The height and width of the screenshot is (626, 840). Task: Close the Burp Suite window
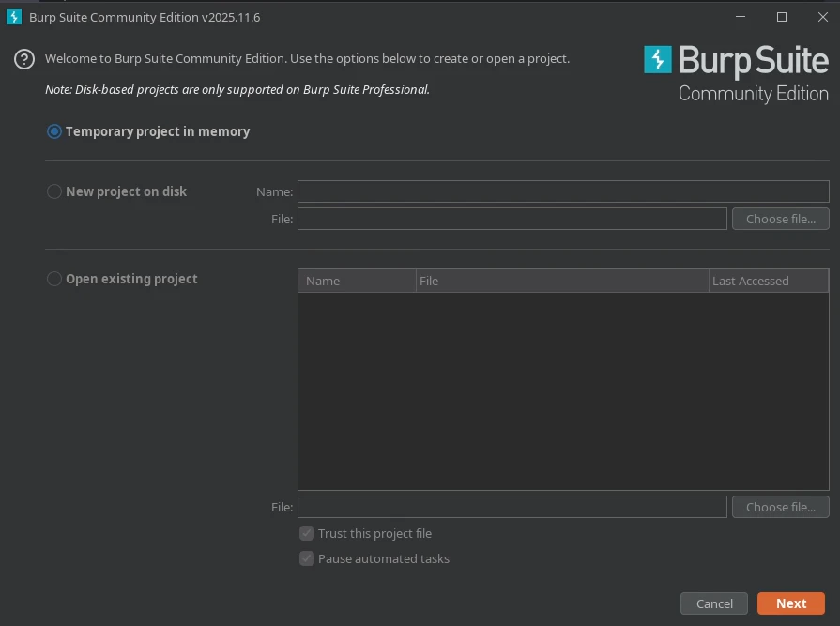pyautogui.click(x=823, y=17)
